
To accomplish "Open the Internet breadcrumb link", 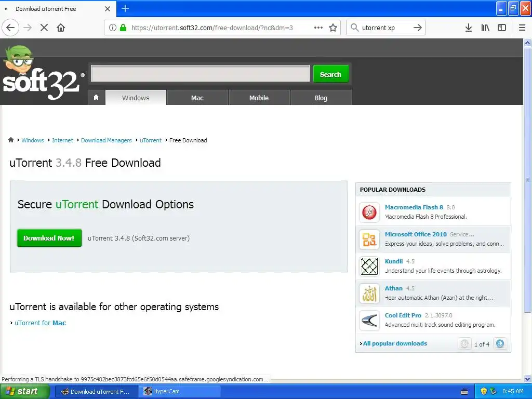I will click(x=62, y=140).
